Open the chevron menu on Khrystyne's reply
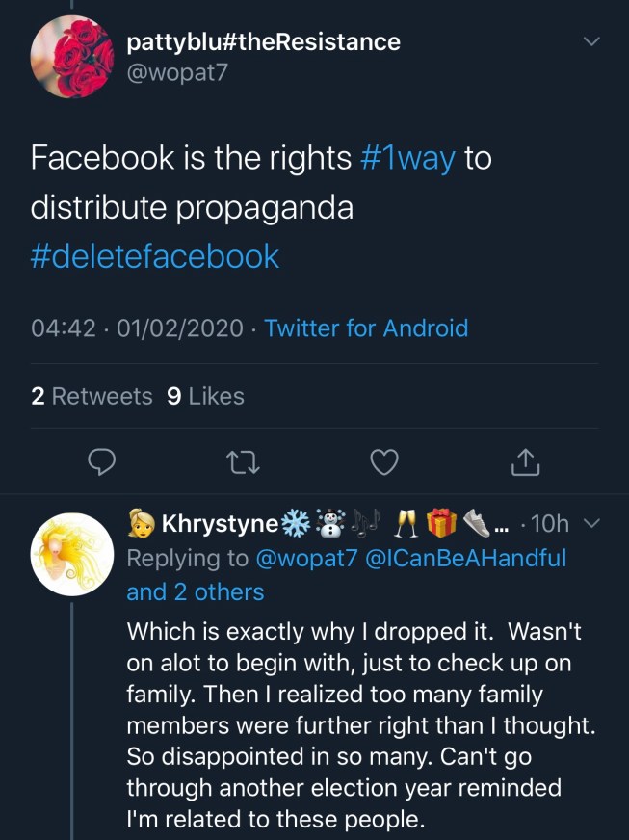The height and width of the screenshot is (840, 629). tap(592, 524)
